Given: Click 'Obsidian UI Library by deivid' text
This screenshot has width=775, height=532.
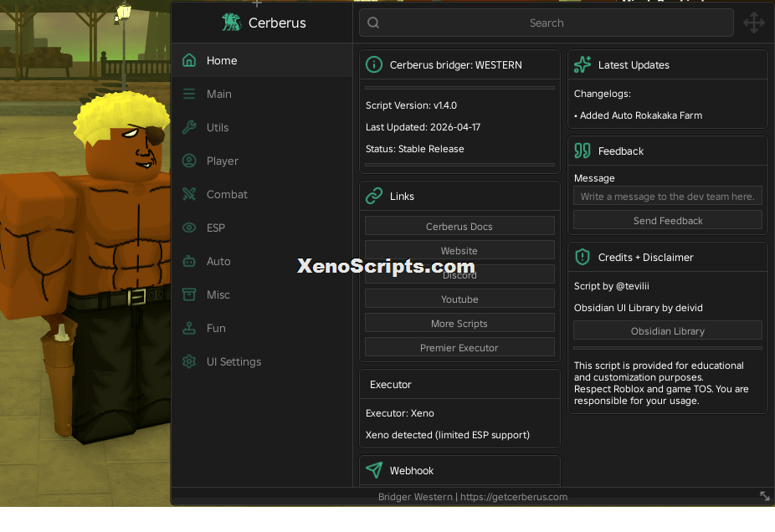Looking at the screenshot, I should coord(638,308).
